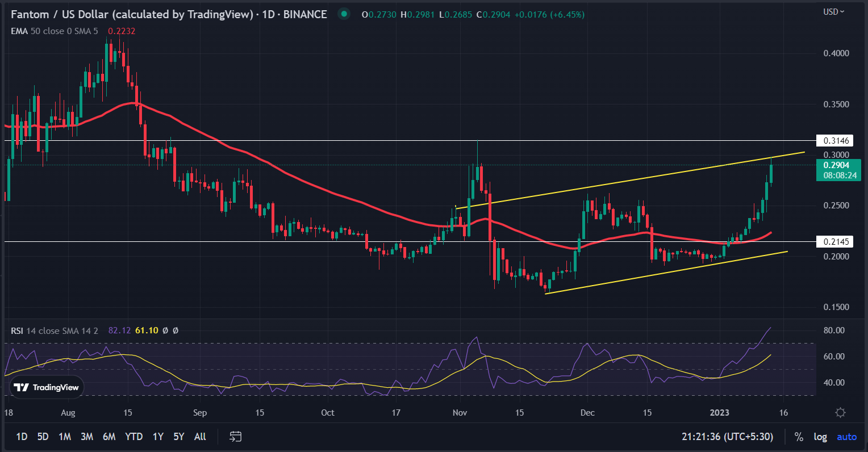Click the close price C0.2904
The width and height of the screenshot is (868, 452).
(x=493, y=15)
